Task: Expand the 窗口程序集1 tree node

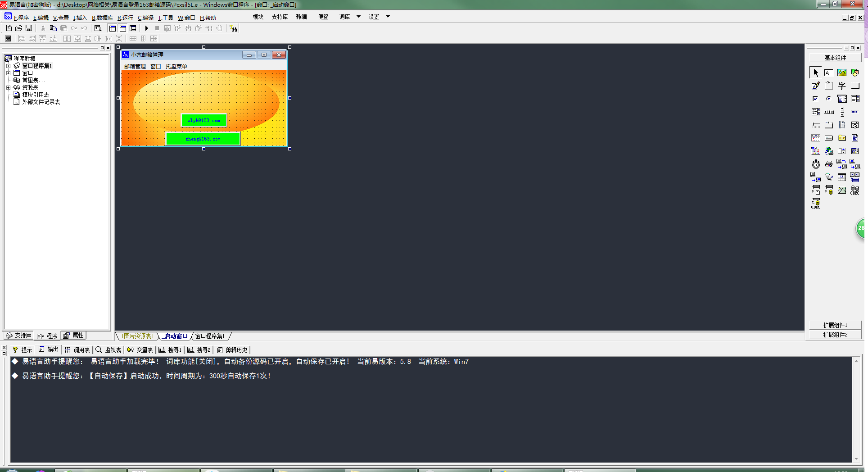Action: click(8, 66)
